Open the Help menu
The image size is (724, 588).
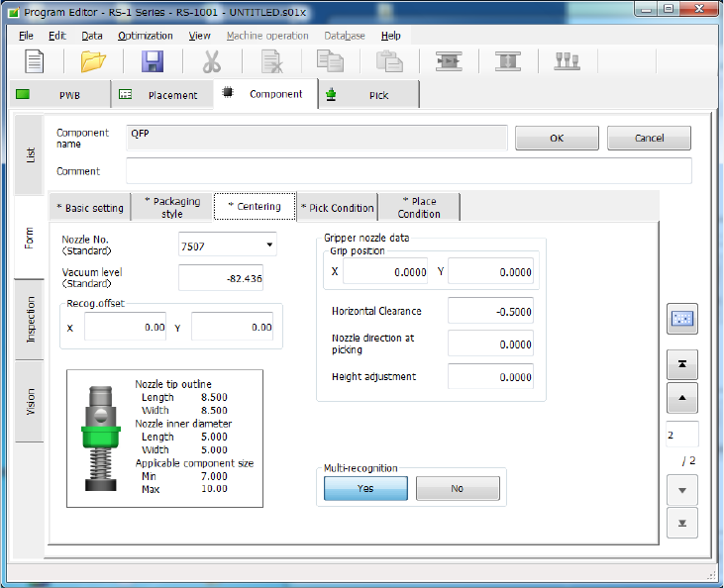coord(390,36)
